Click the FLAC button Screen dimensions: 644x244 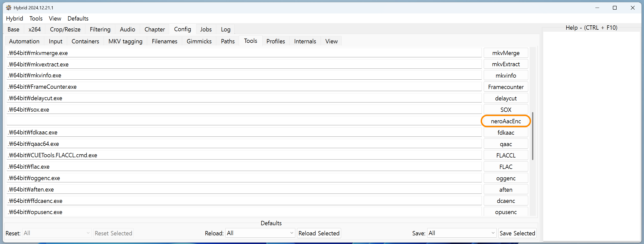click(x=506, y=167)
